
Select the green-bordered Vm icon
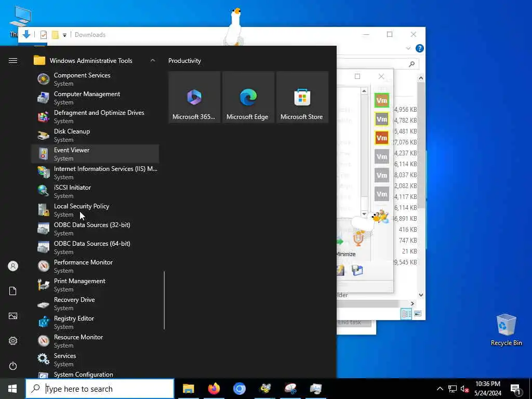click(x=382, y=100)
